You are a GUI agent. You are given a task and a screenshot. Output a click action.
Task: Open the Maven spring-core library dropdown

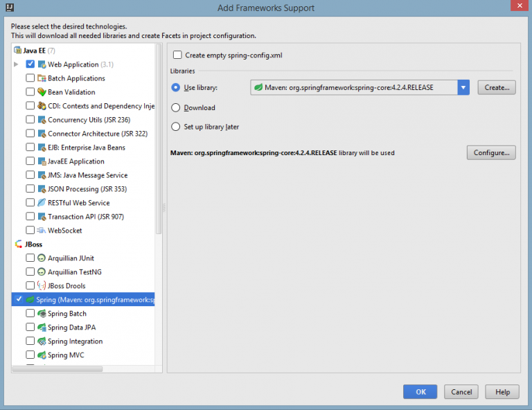click(x=463, y=88)
